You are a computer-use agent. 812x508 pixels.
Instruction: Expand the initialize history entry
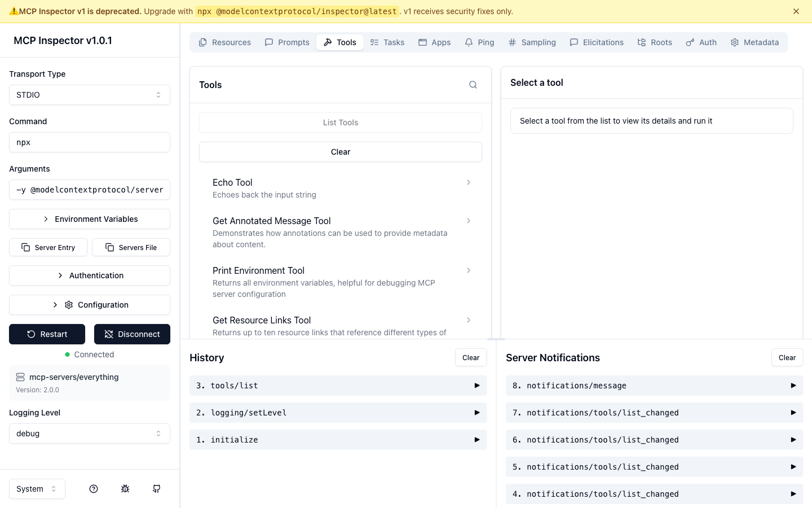338,440
